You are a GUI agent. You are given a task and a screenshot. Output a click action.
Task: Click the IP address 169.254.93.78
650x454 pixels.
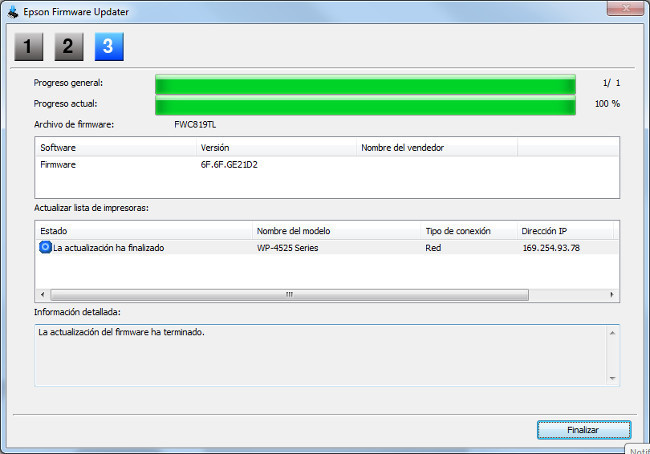(551, 248)
